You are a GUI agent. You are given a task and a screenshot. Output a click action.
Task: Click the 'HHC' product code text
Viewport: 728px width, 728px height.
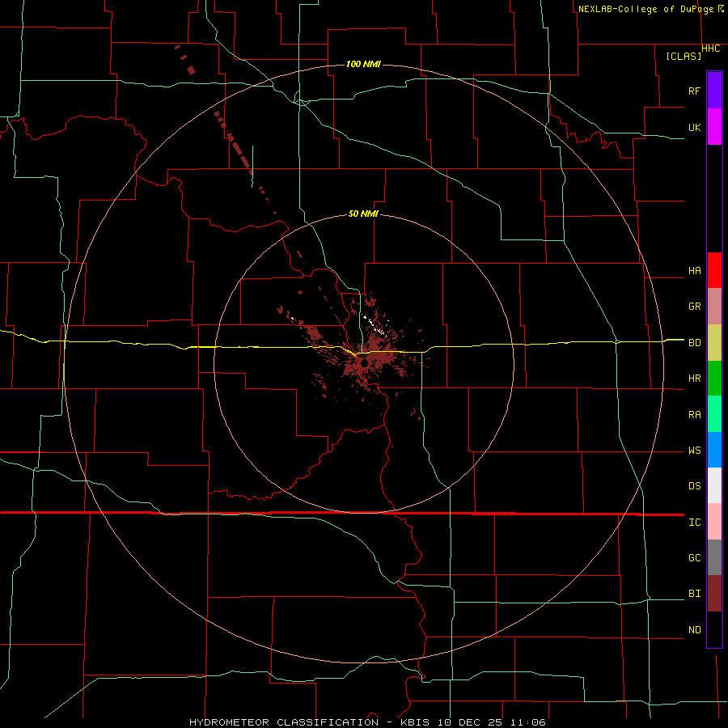[711, 49]
